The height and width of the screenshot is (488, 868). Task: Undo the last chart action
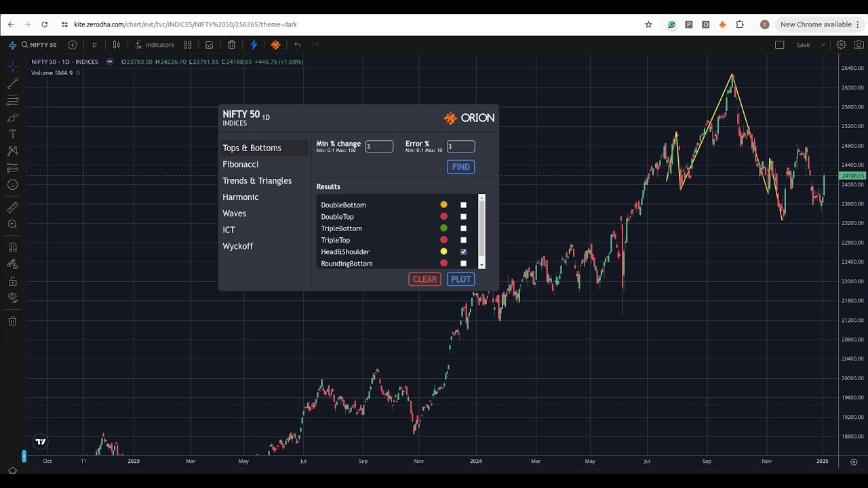click(297, 45)
